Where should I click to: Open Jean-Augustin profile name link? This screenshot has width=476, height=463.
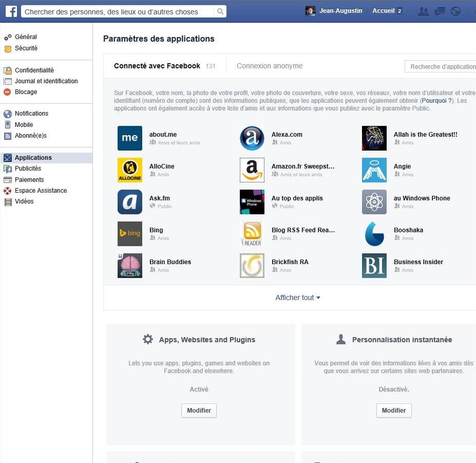tap(340, 11)
